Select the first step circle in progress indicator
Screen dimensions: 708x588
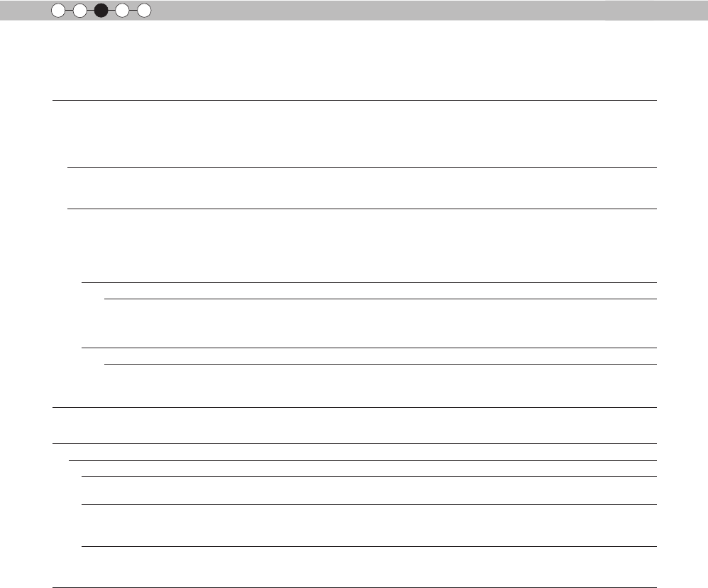click(58, 11)
